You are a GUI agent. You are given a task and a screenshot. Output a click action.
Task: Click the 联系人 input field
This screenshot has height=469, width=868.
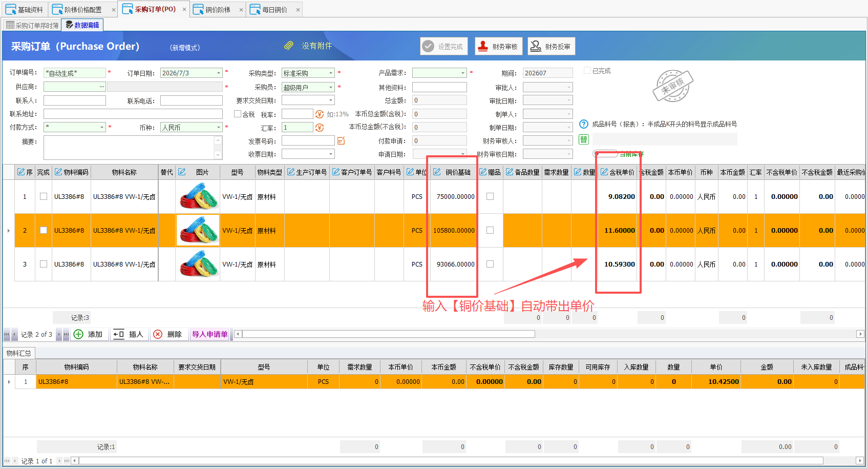click(x=75, y=100)
